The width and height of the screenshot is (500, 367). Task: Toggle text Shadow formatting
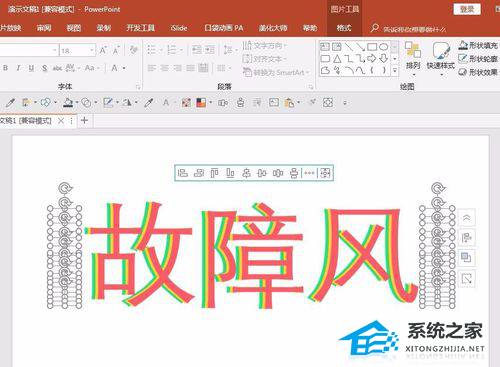coord(45,68)
